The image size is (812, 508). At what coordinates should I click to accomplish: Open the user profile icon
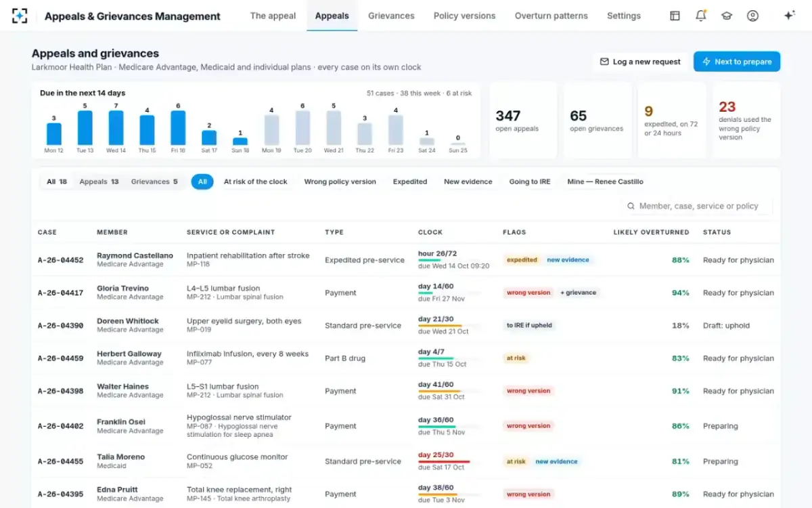pos(752,16)
